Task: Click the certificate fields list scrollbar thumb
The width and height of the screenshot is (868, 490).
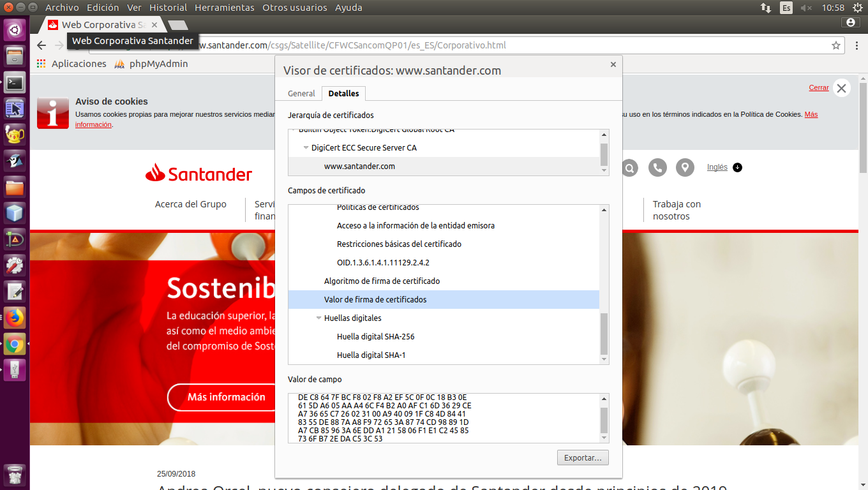Action: click(x=604, y=334)
